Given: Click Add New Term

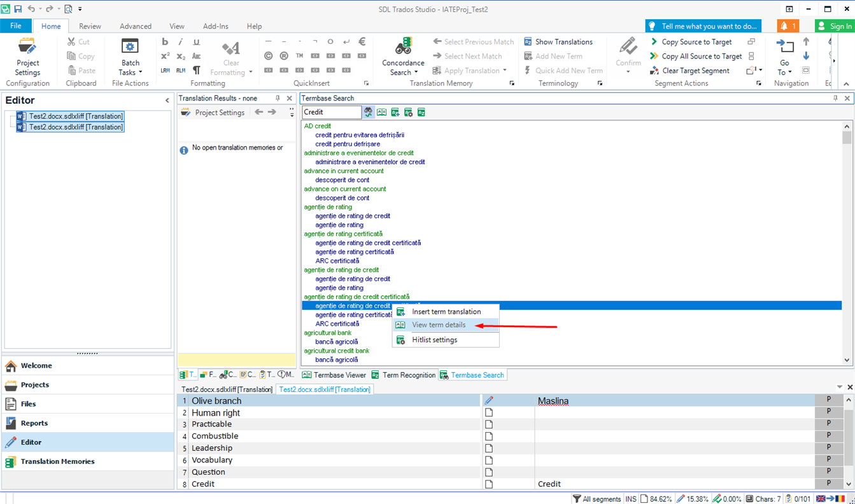Looking at the screenshot, I should [553, 56].
